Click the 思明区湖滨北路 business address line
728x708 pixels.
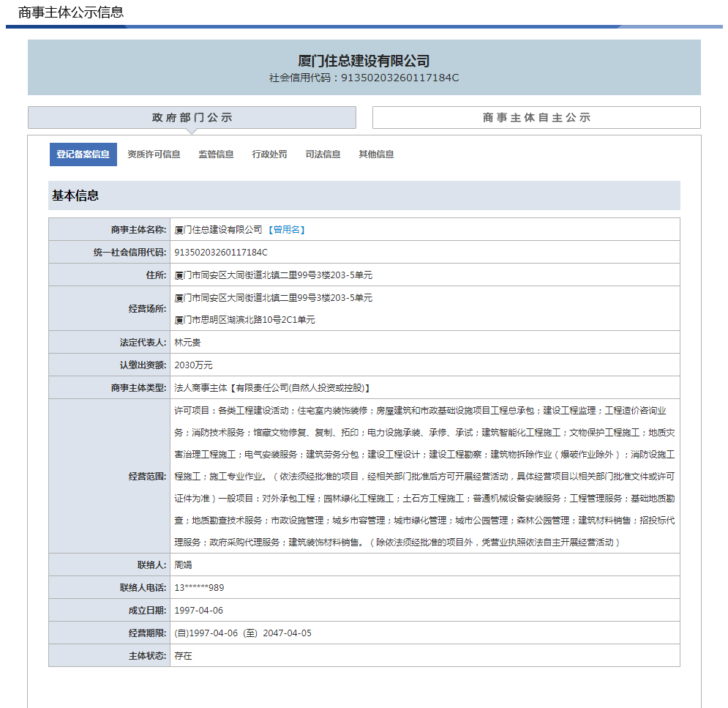pos(244,320)
